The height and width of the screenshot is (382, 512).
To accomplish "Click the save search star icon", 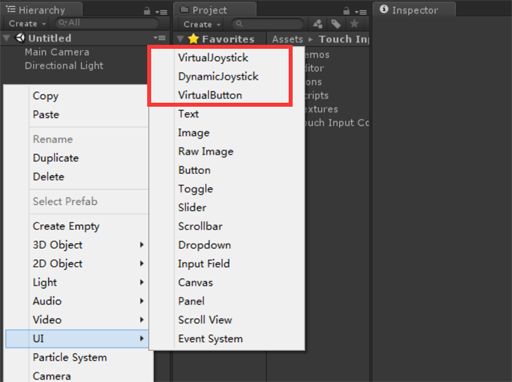I will pos(354,24).
